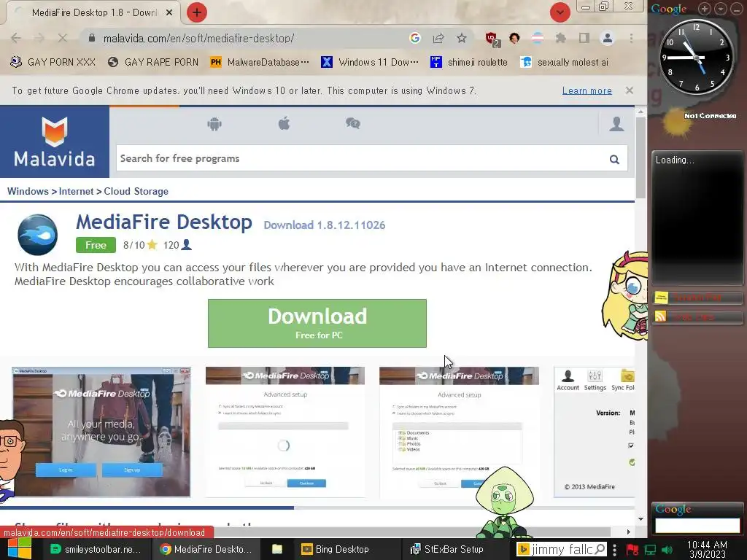Click the volume speaker tray icon
The image size is (747, 560).
[x=667, y=550]
